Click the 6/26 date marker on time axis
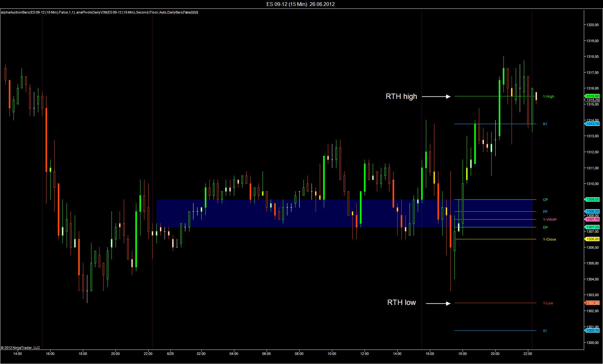Image resolution: width=603 pixels, height=364 pixels. (x=170, y=354)
